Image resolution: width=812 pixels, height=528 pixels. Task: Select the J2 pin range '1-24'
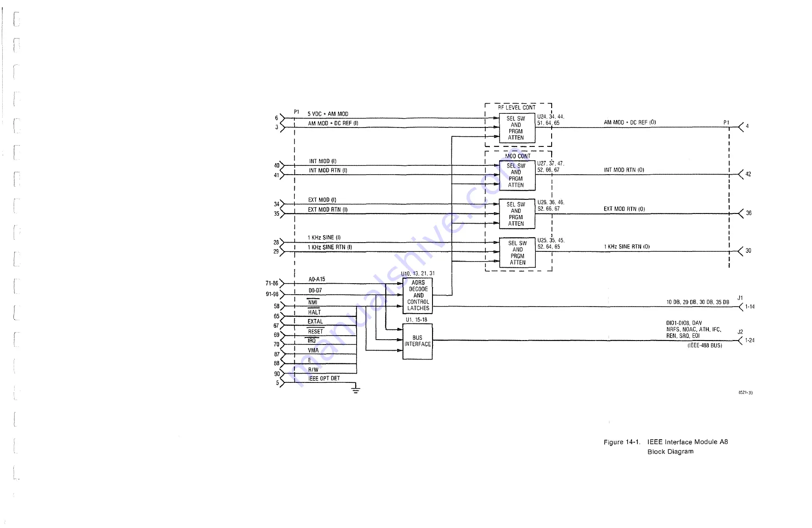[x=750, y=340]
